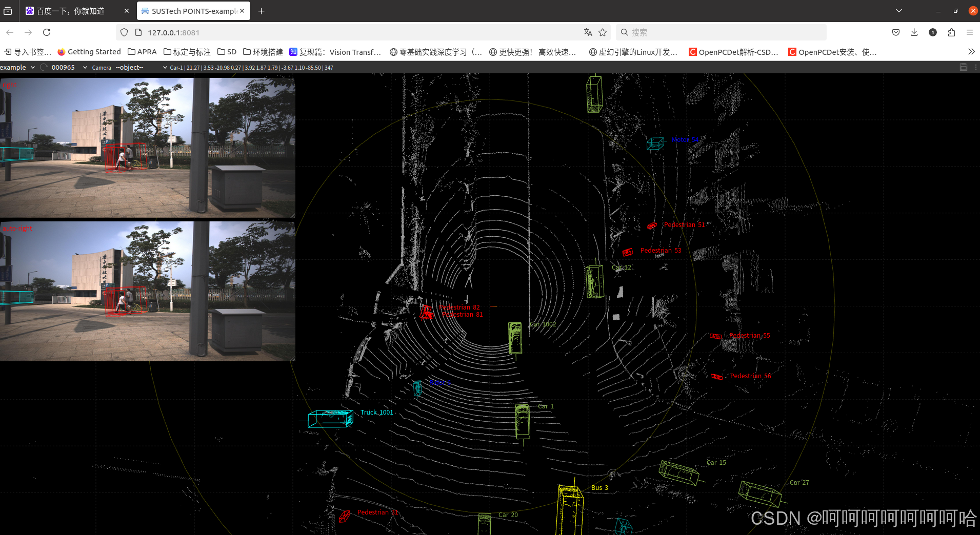Open the Getting Started bookmark
Viewport: 980px width, 535px height.
(x=89, y=52)
